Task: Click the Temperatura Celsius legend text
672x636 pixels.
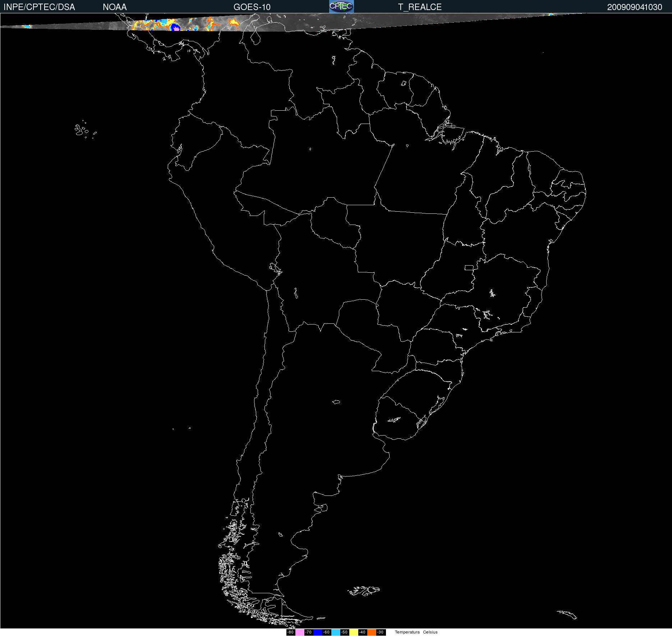Action: pos(416,632)
